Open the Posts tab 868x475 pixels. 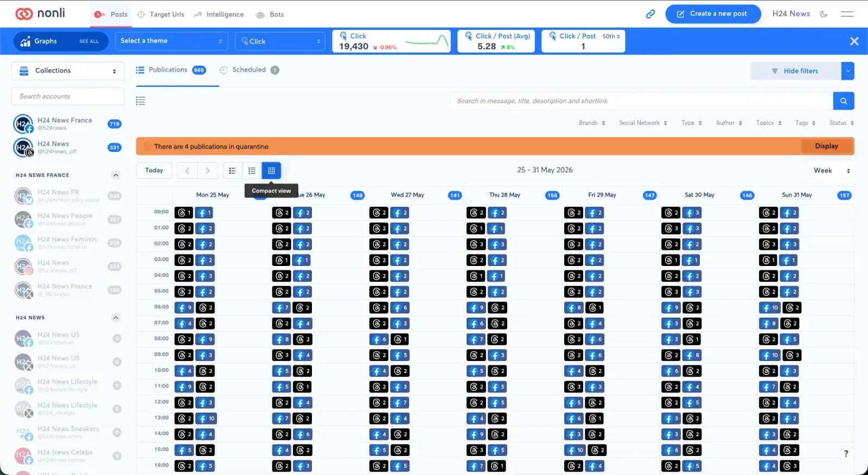coord(111,14)
